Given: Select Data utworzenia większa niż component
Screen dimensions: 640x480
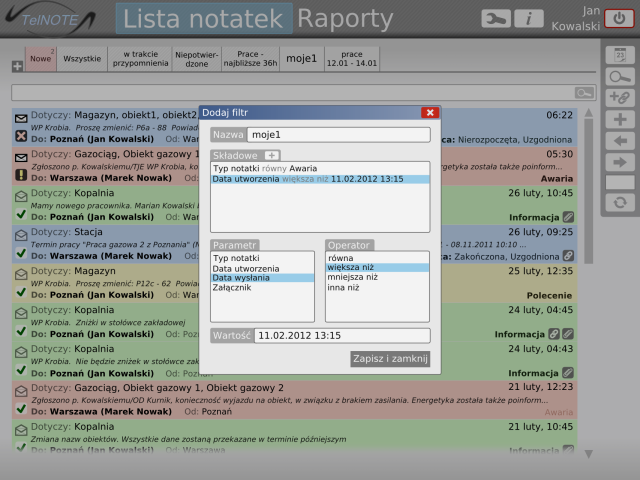Looking at the screenshot, I should point(320,179).
